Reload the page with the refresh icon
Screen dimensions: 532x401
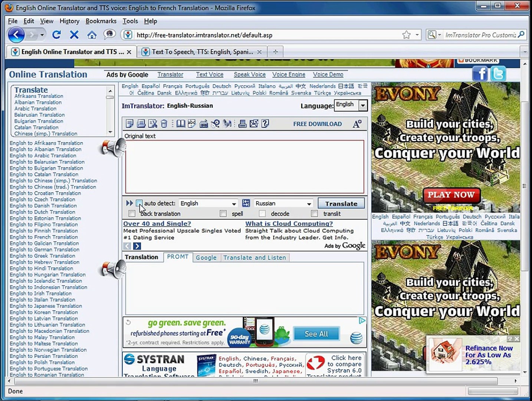pyautogui.click(x=56, y=35)
